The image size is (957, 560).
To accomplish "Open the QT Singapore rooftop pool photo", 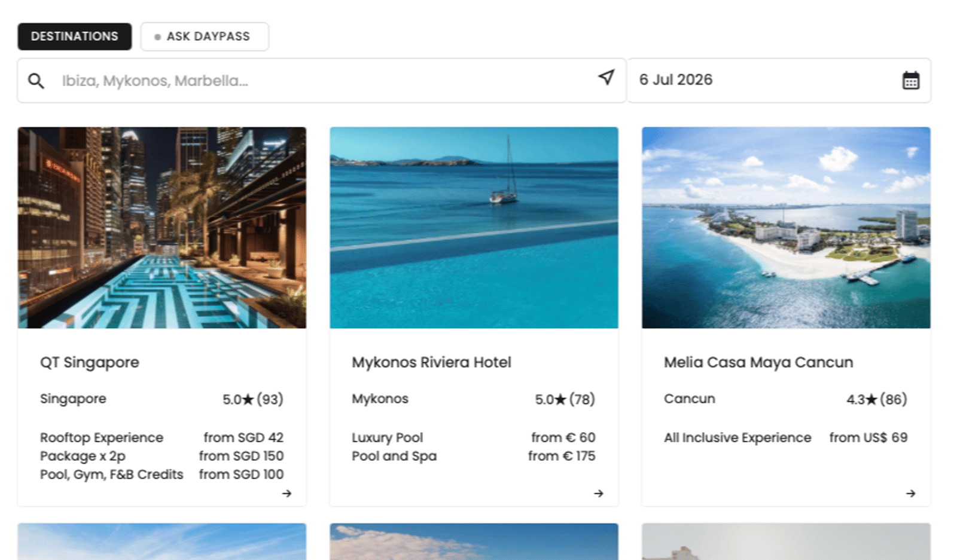I will pos(162,228).
